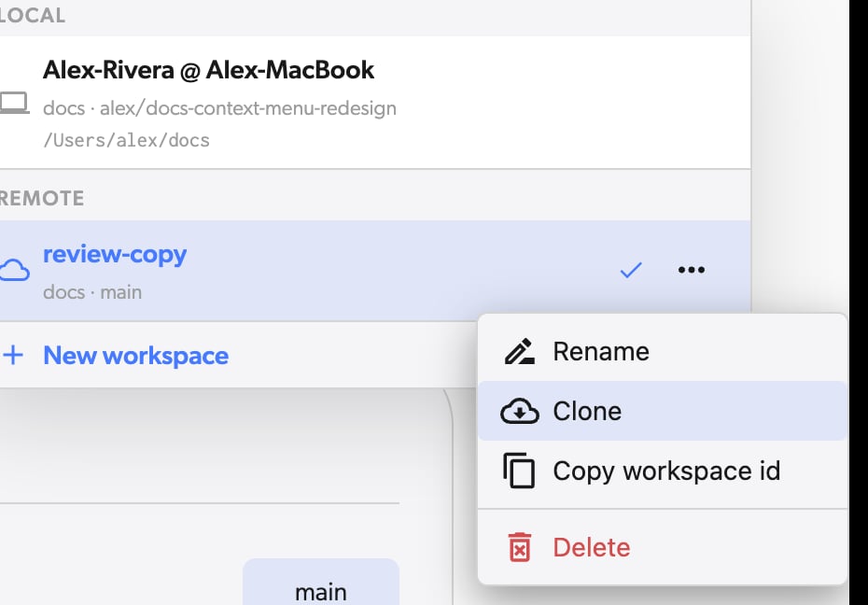Click the New workspace link

[x=135, y=356]
